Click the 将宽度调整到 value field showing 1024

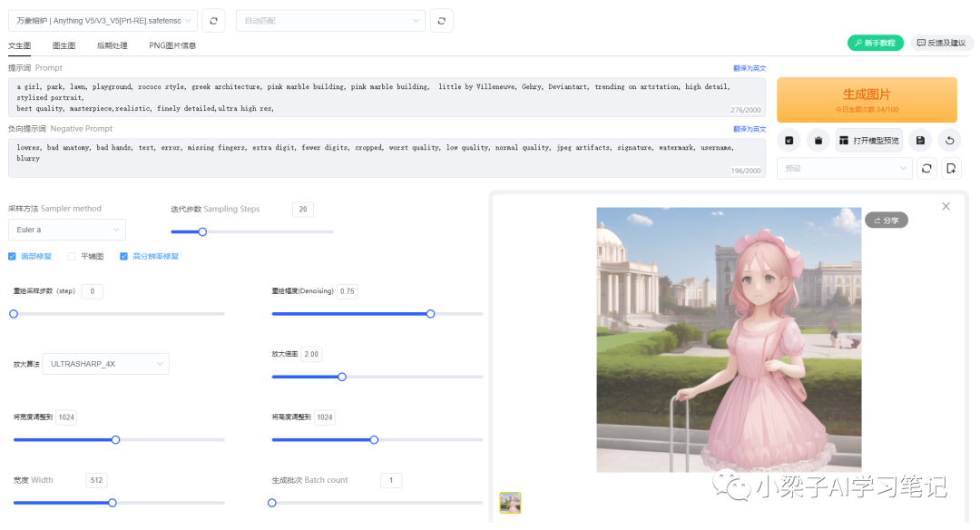click(66, 417)
